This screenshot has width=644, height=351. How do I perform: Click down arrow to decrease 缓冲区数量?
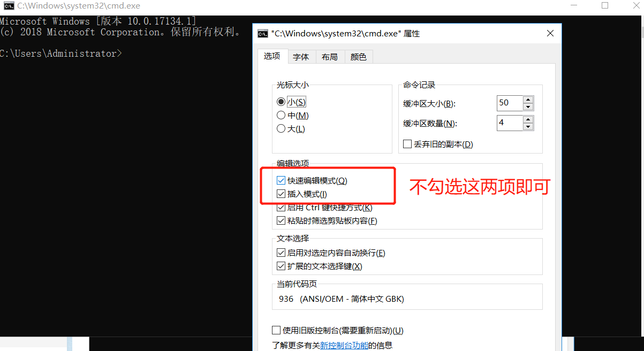click(528, 126)
